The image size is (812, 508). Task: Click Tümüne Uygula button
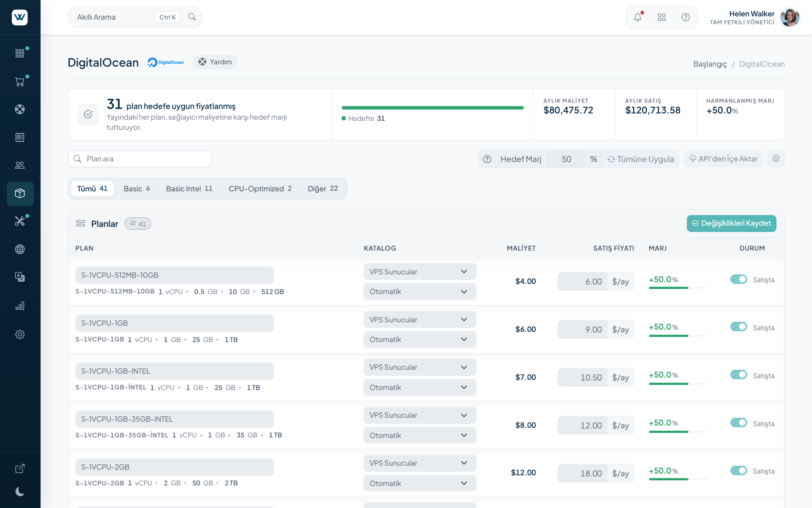point(641,159)
